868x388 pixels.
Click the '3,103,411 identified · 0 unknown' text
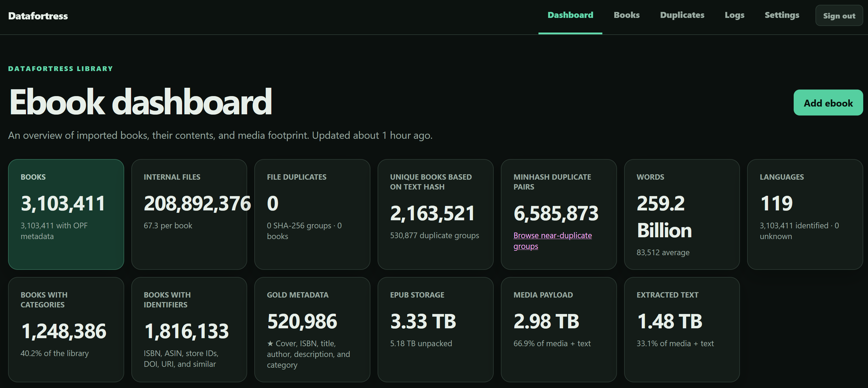click(x=799, y=231)
